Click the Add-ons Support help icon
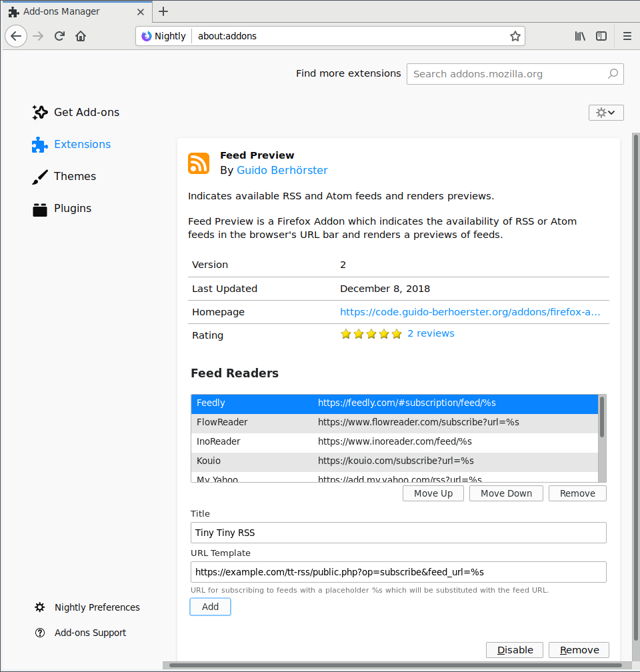 tap(40, 633)
